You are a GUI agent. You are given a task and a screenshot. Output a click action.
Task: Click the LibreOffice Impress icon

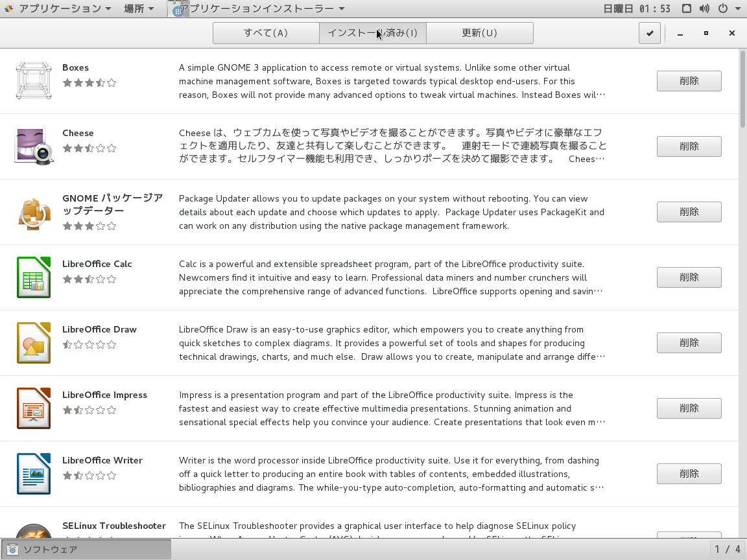click(x=34, y=408)
